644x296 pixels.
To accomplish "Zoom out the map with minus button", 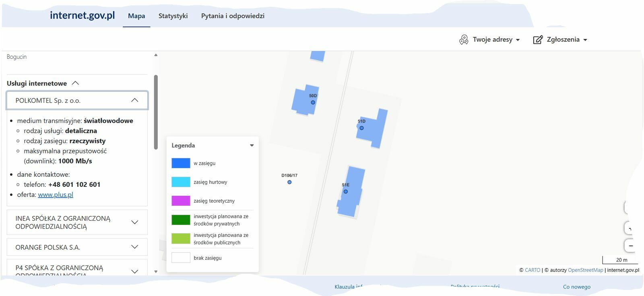I will coord(630,246).
